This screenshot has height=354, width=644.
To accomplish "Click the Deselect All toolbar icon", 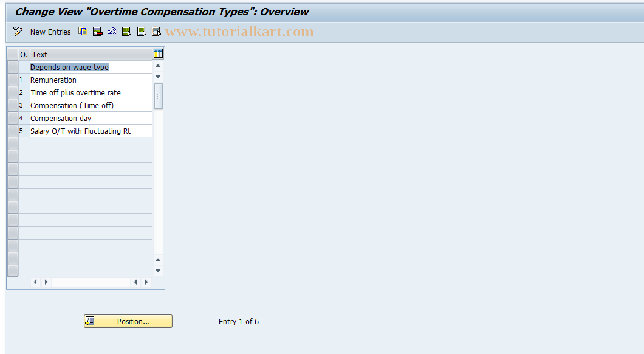I will pos(156,32).
